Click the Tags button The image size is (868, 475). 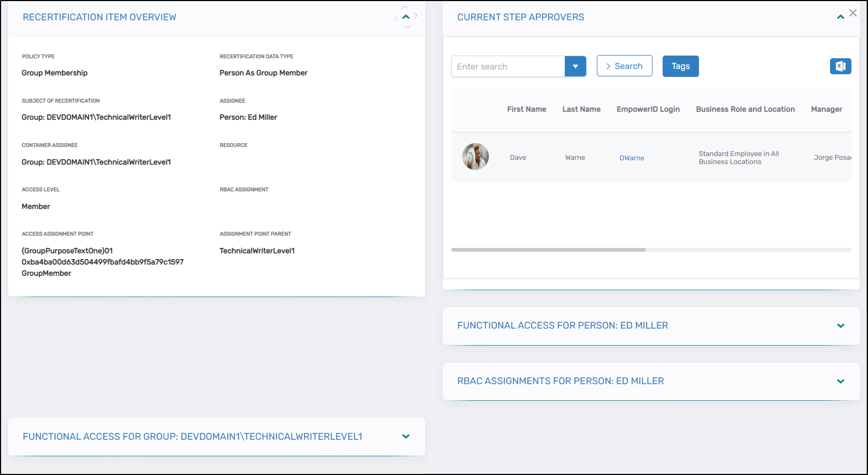point(680,66)
